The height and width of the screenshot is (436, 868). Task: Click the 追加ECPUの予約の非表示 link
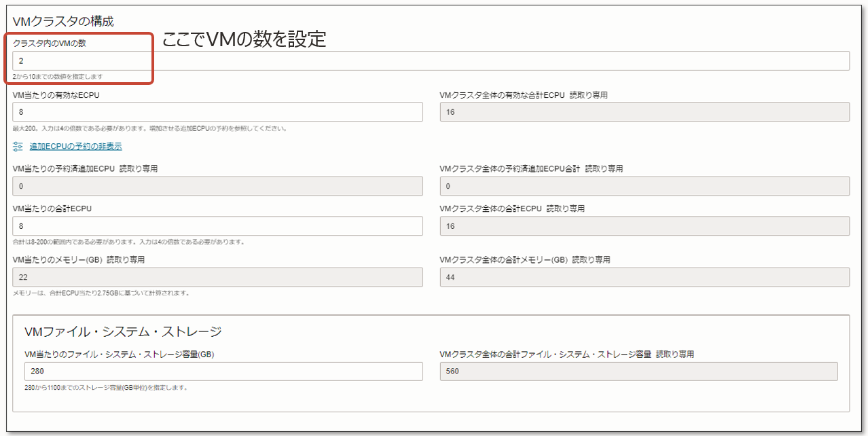(75, 146)
